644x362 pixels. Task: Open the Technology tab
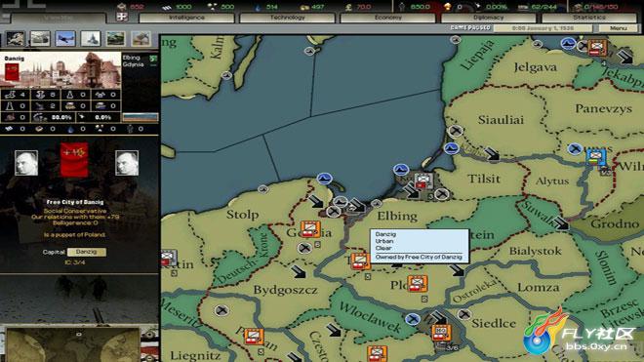pyautogui.click(x=287, y=18)
